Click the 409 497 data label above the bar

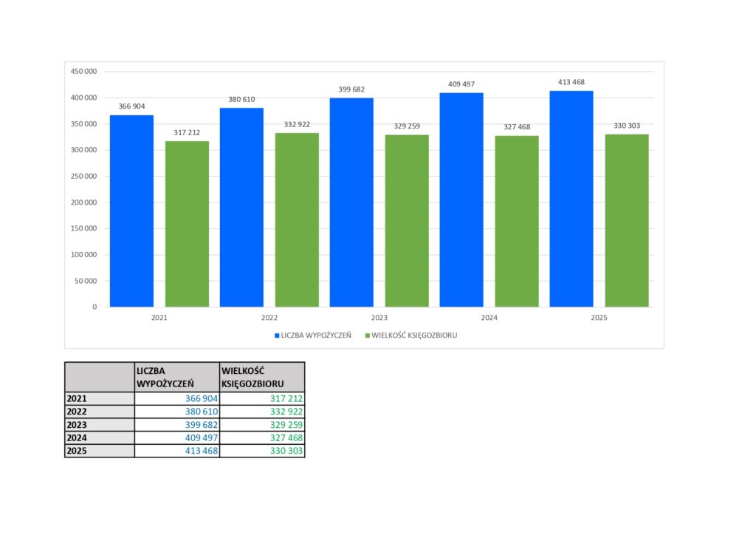point(461,84)
